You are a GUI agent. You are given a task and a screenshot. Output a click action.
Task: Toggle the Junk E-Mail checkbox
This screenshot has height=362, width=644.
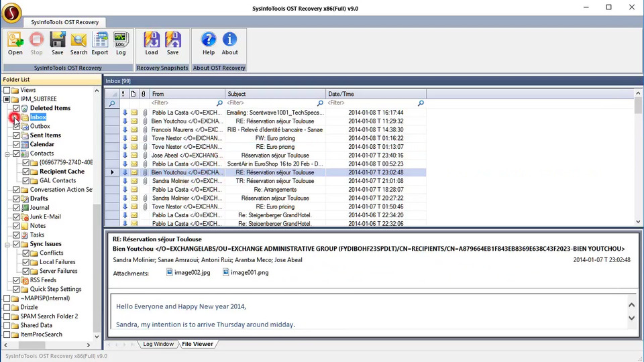click(x=16, y=217)
